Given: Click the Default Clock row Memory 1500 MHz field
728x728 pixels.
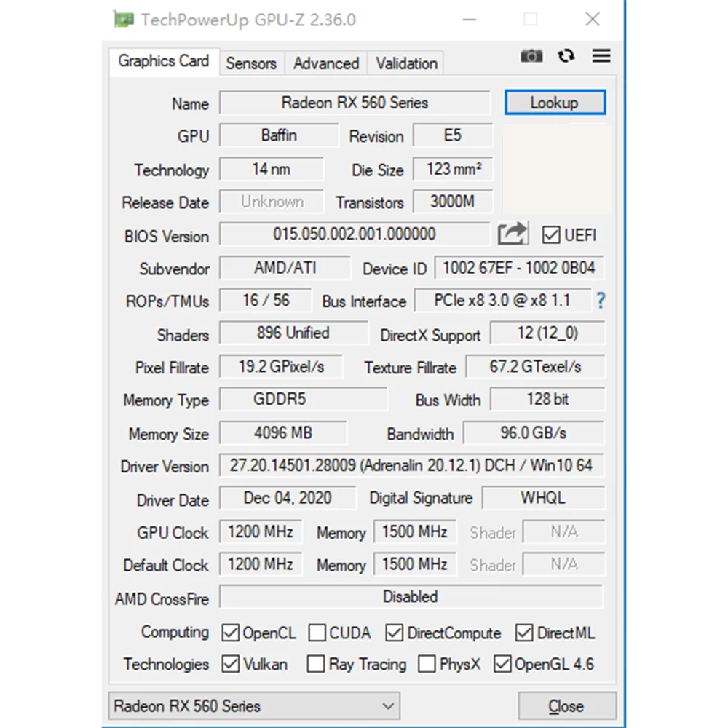Looking at the screenshot, I should pos(415,564).
